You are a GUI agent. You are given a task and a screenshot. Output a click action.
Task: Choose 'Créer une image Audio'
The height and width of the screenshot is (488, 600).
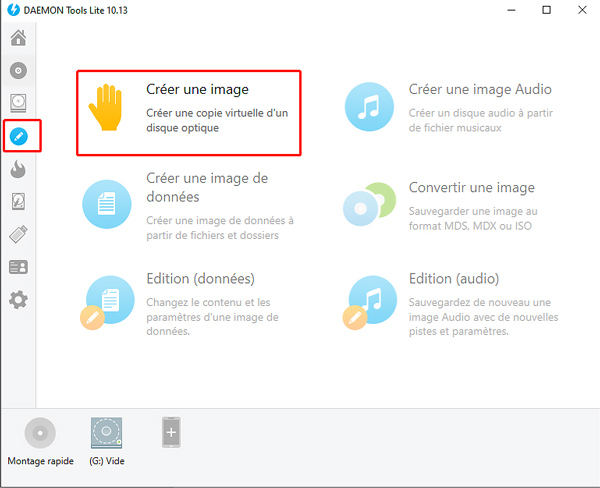[x=479, y=90]
